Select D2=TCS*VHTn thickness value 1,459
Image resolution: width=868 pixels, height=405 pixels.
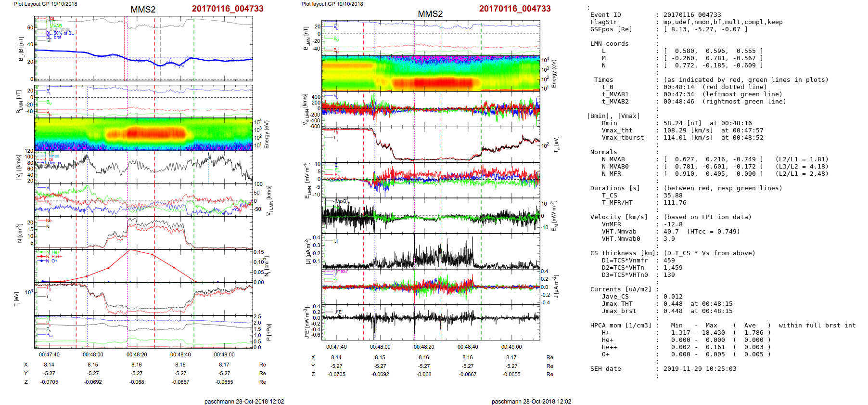click(673, 268)
